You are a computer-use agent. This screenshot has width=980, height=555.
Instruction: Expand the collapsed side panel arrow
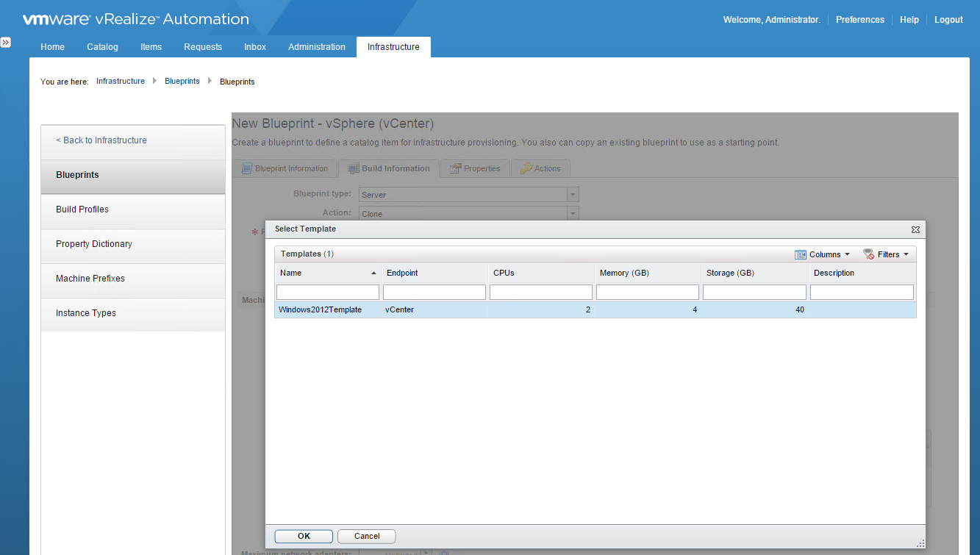(5, 43)
